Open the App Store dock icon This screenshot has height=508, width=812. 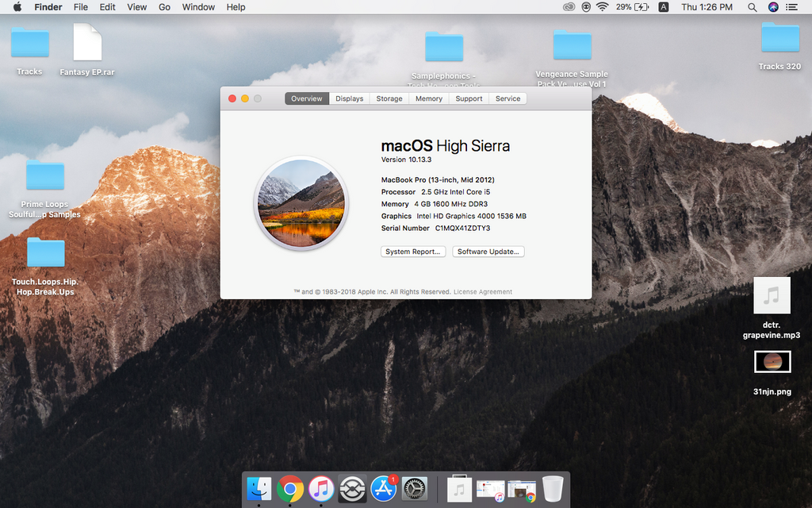[x=384, y=489]
